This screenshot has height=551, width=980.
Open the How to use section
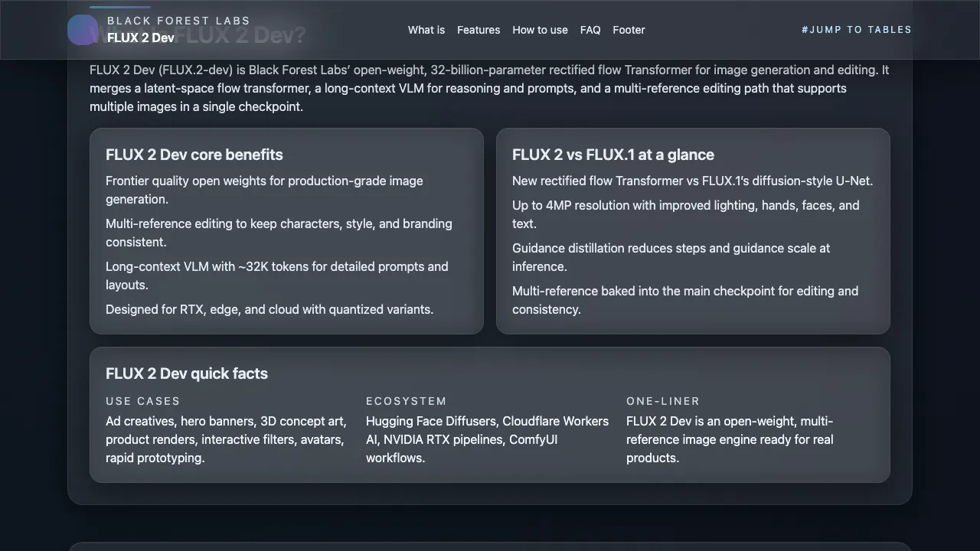click(x=541, y=30)
